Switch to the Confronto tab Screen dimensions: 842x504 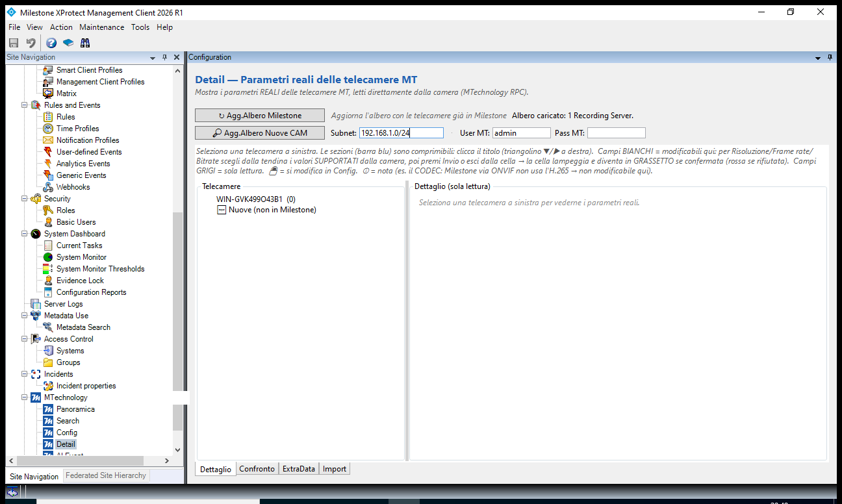click(x=257, y=469)
